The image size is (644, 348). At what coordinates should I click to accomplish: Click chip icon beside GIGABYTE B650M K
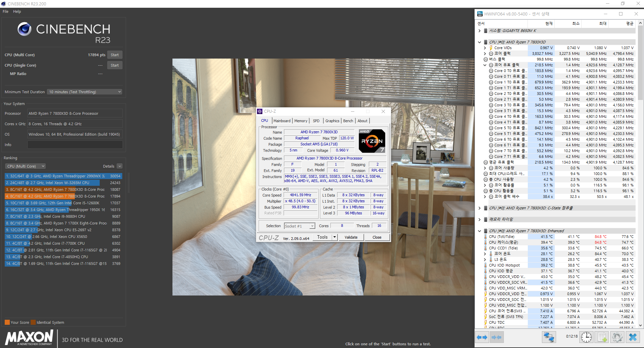tap(486, 31)
